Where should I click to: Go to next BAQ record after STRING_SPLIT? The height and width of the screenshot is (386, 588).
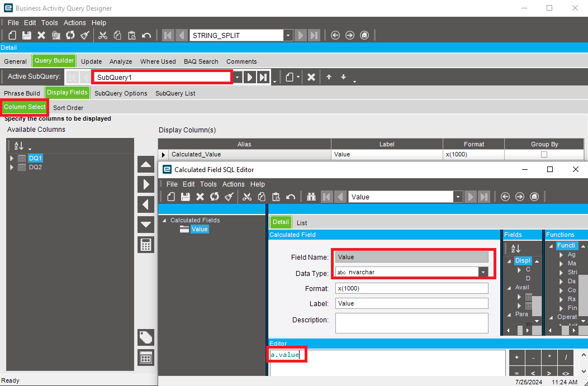pos(300,35)
